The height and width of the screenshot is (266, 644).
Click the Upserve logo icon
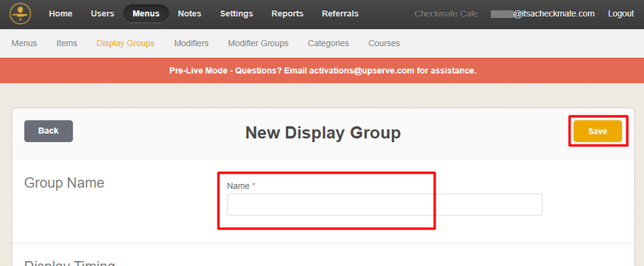(20, 14)
